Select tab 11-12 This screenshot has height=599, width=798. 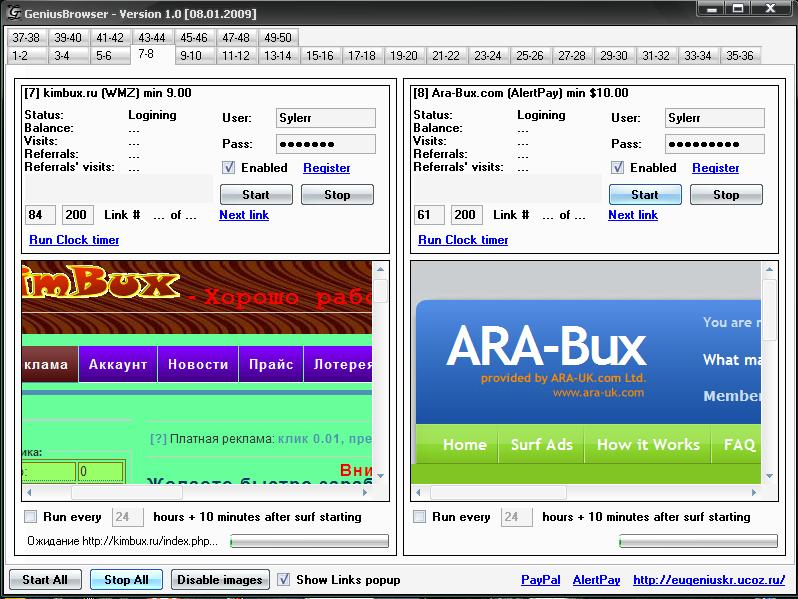pyautogui.click(x=236, y=55)
